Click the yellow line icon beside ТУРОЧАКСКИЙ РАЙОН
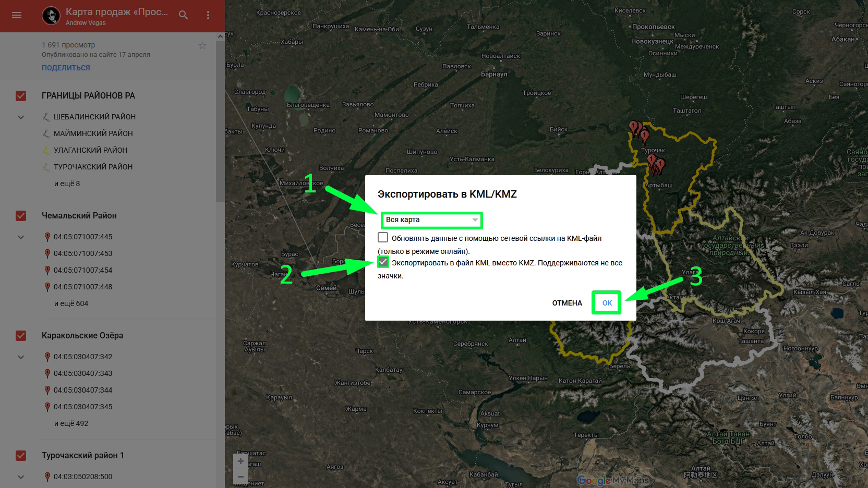The image size is (868, 488). (46, 167)
